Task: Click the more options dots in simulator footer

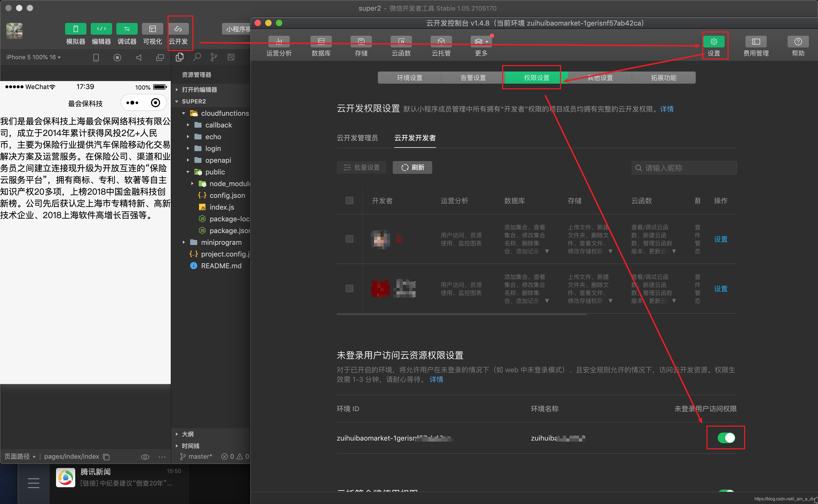Action: pyautogui.click(x=162, y=457)
